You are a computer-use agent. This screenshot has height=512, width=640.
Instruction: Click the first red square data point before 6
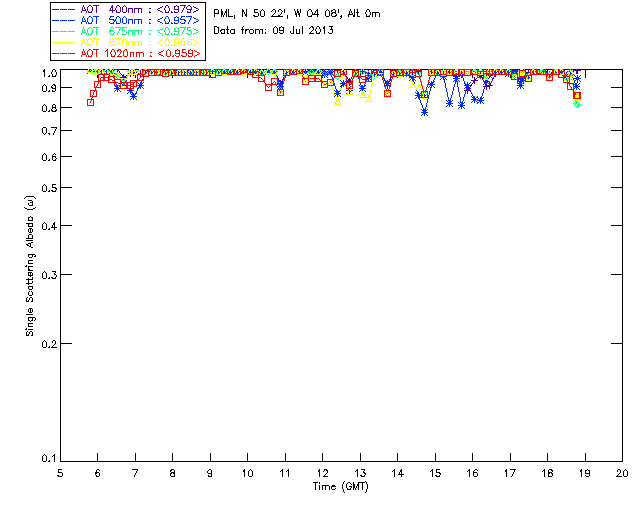91,102
